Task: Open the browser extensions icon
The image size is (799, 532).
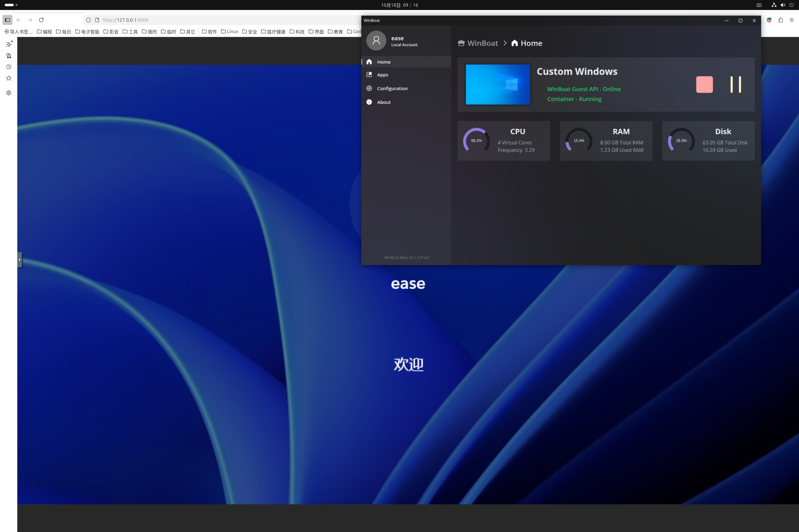Action: point(780,20)
